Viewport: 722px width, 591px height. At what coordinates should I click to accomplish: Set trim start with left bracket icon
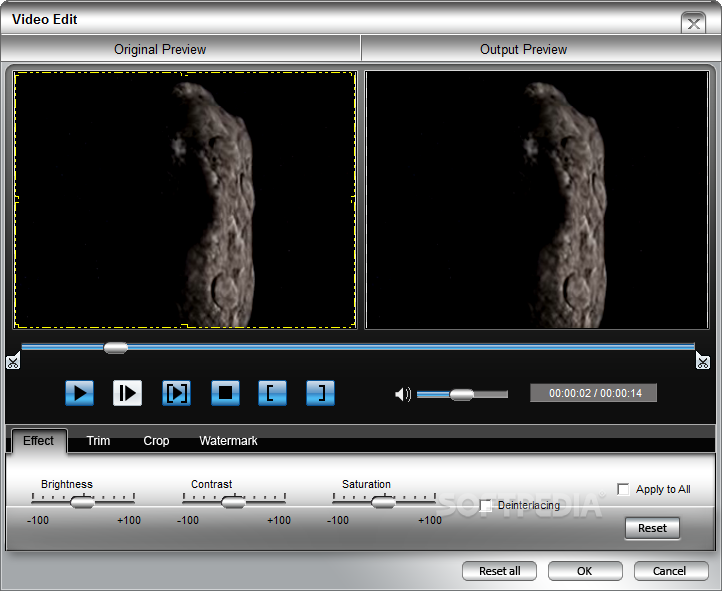[273, 393]
